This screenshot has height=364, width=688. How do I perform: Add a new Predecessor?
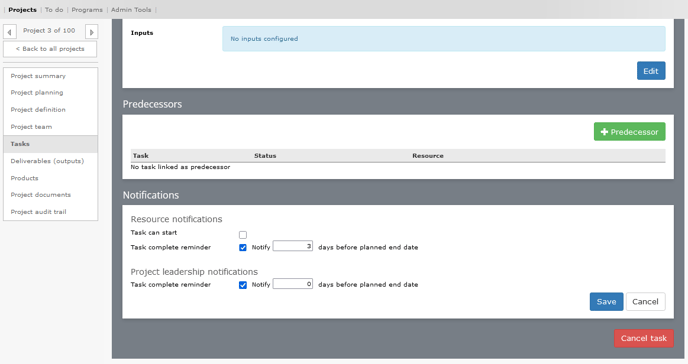tap(629, 132)
